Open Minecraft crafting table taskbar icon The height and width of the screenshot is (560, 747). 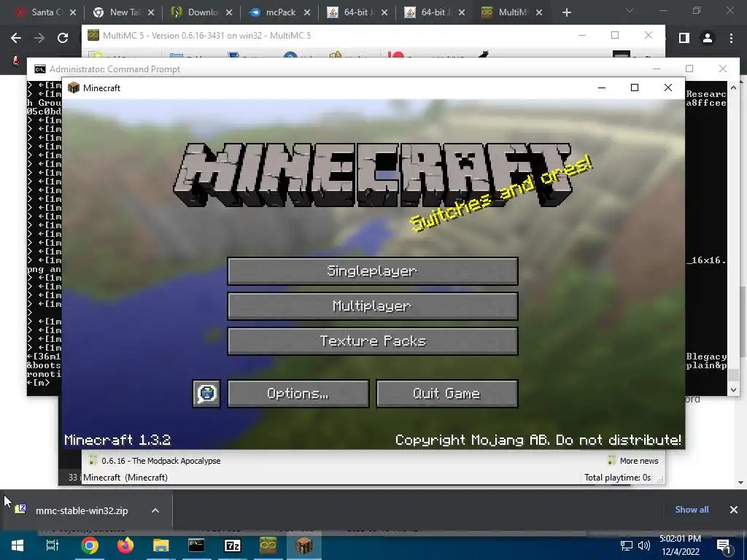pos(304,545)
